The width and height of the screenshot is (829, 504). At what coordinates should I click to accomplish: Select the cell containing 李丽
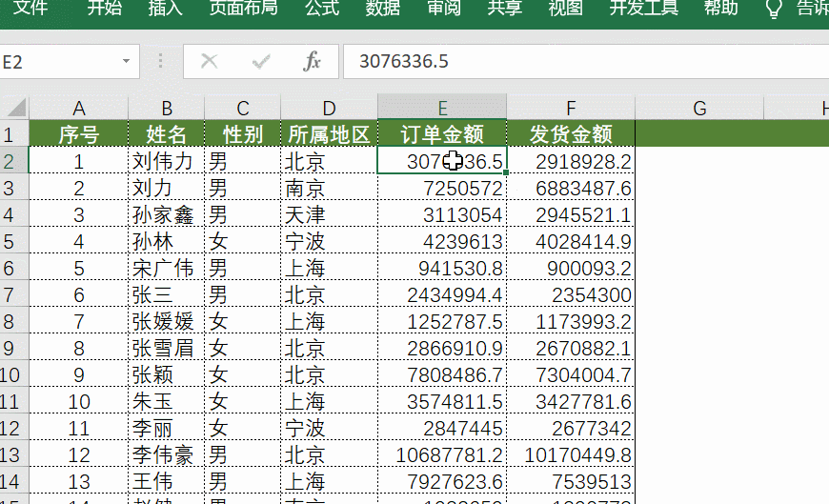coord(167,428)
